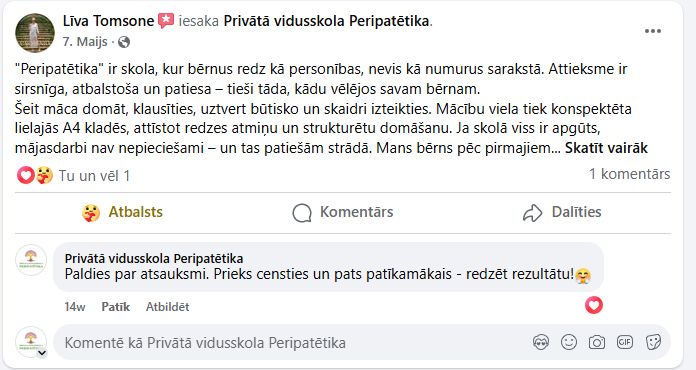Image resolution: width=696 pixels, height=370 pixels.
Task: Focus the Komentē kā Privātā vidusskola field
Action: (x=293, y=342)
